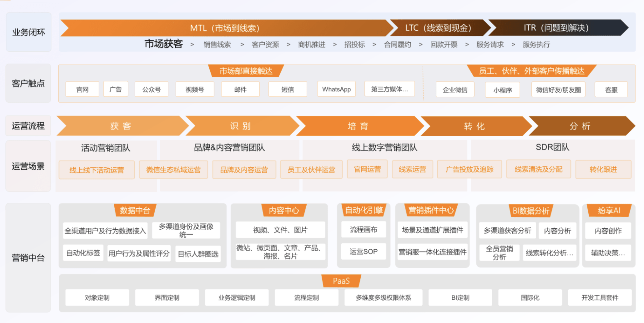This screenshot has height=323, width=644.
Task: Open the 开发工具套件 PaaS item
Action: [x=599, y=297]
